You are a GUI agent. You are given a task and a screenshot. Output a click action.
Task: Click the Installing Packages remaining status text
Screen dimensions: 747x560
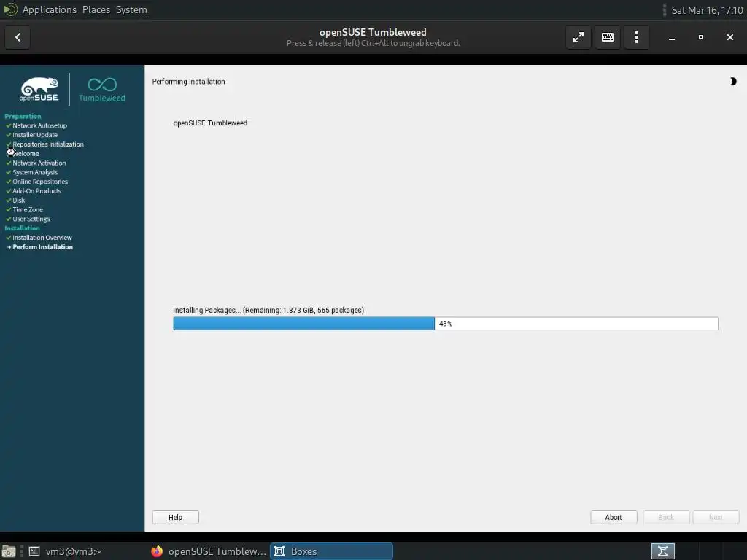click(x=268, y=310)
